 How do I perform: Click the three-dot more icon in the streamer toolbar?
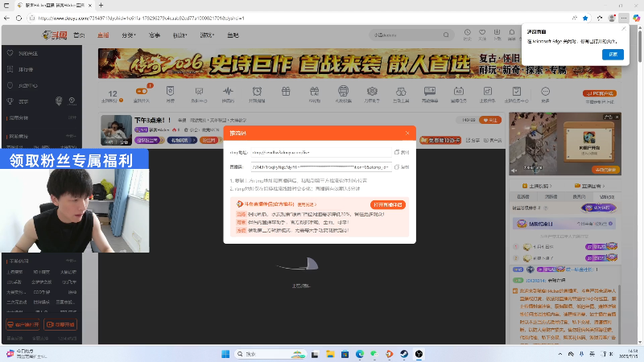[x=545, y=91]
